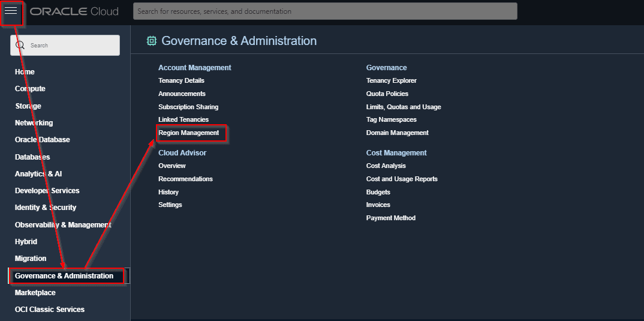Go to Observability & Management category
The height and width of the screenshot is (321, 644).
63,225
